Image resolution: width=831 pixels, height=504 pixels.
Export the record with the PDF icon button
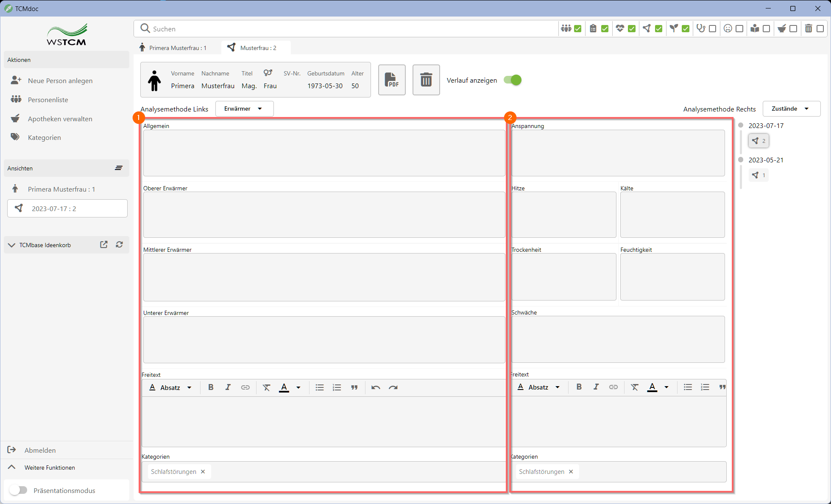tap(391, 80)
